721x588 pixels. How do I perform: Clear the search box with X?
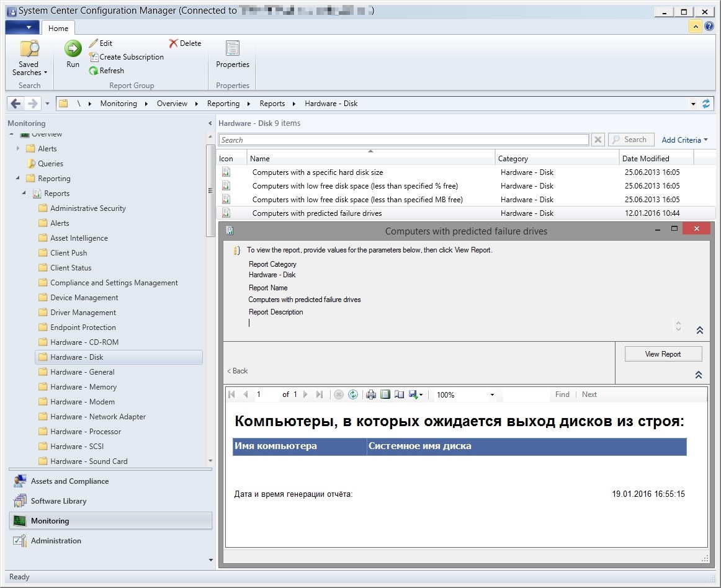pyautogui.click(x=598, y=140)
